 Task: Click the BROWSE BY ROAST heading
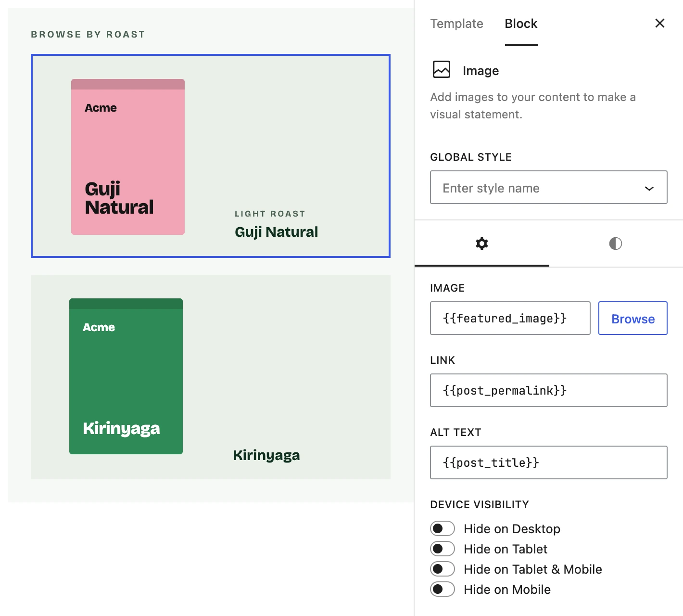click(x=88, y=35)
